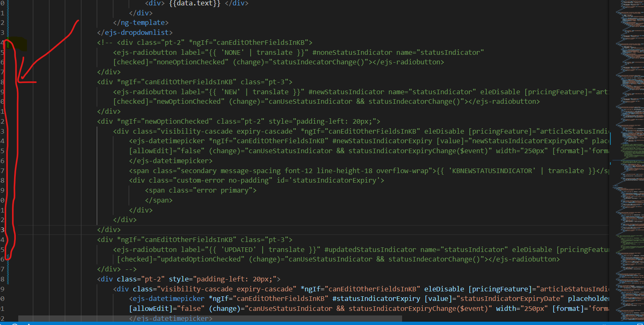Click the closing </ng-template> tag
Viewport: 644px width, 325px height.
click(x=141, y=22)
